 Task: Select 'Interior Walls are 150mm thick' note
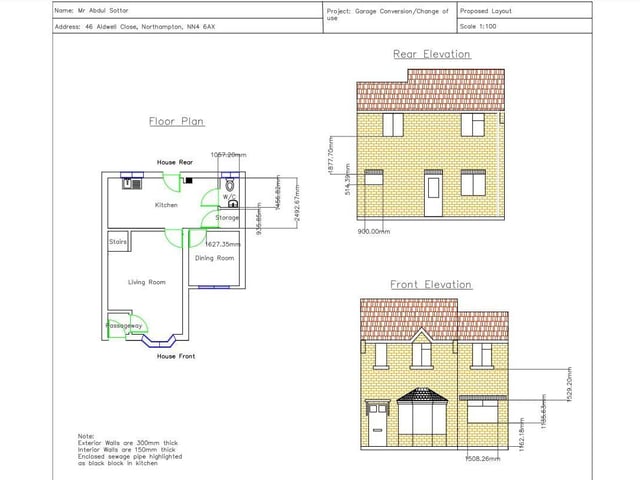127,450
